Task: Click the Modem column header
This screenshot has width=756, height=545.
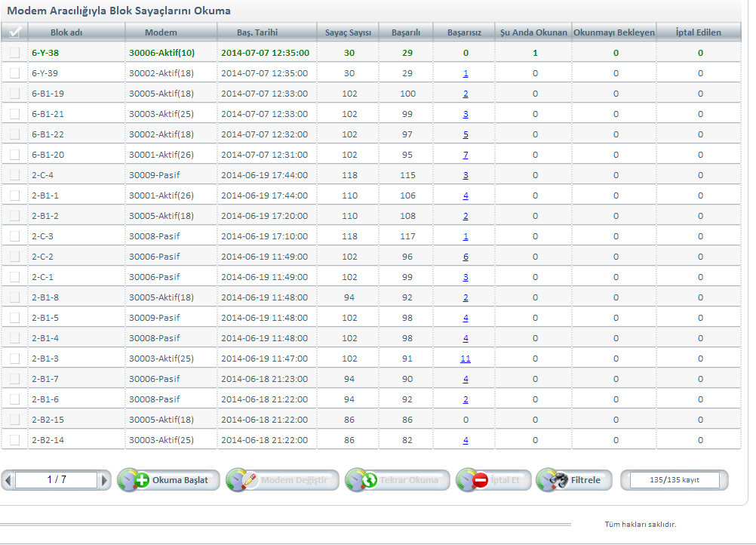Action: (x=161, y=32)
